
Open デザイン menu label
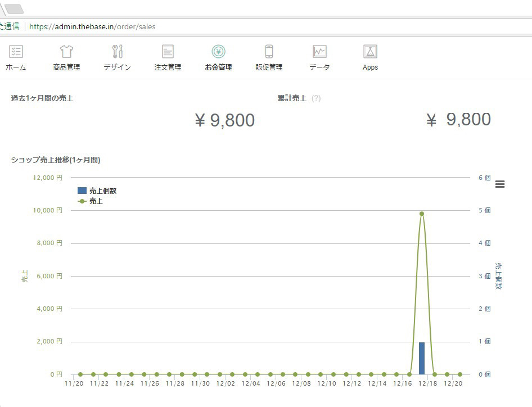click(117, 67)
